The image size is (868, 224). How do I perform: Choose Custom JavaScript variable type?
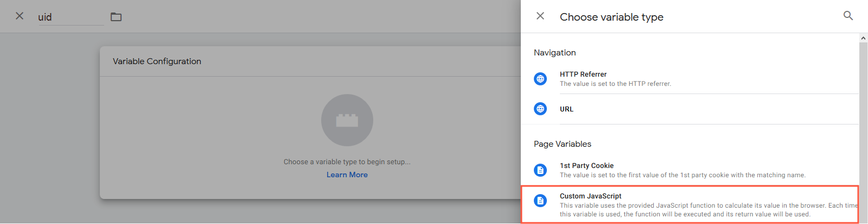(x=690, y=204)
